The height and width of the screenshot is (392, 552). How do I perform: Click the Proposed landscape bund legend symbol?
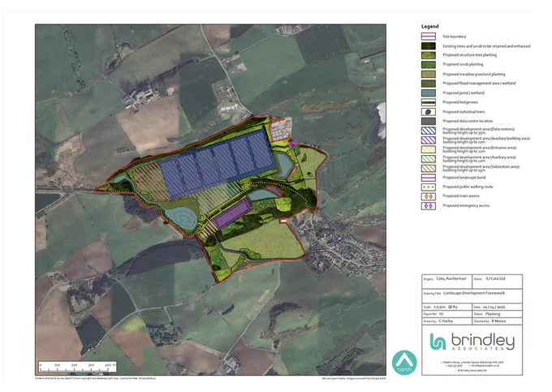click(428, 178)
